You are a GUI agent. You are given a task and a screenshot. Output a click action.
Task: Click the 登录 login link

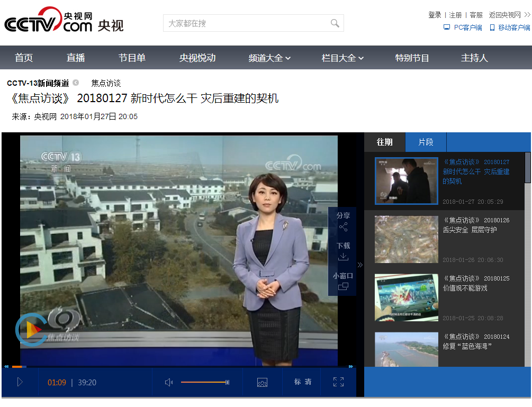[x=435, y=15]
